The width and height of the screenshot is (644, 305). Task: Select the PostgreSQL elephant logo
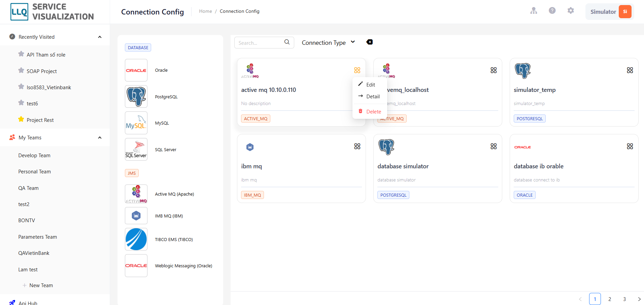136,97
